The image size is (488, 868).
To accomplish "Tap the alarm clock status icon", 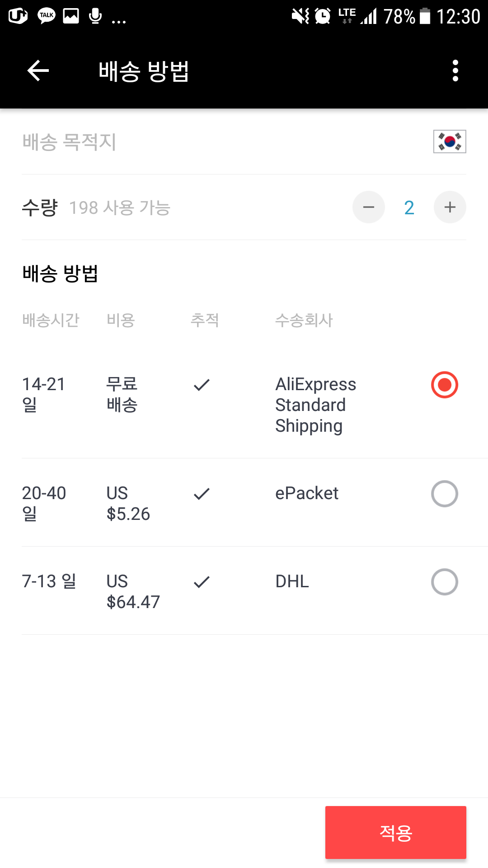I will (323, 16).
